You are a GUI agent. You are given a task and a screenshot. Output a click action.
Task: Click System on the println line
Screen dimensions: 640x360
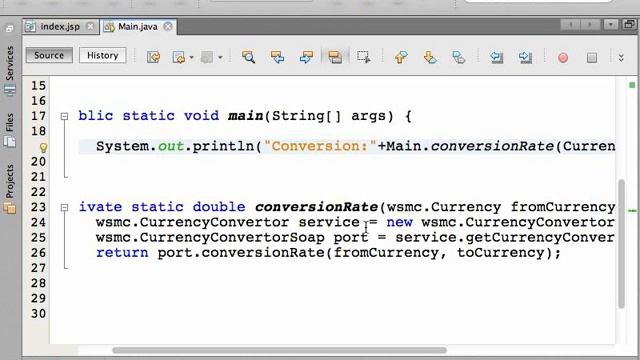122,146
